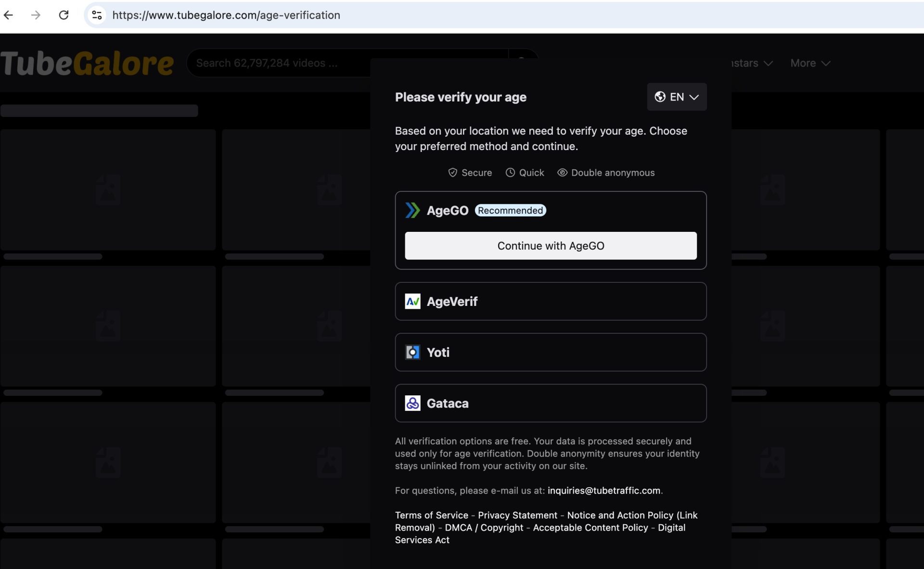
Task: Open DMCA / Copyright link
Action: 484,528
